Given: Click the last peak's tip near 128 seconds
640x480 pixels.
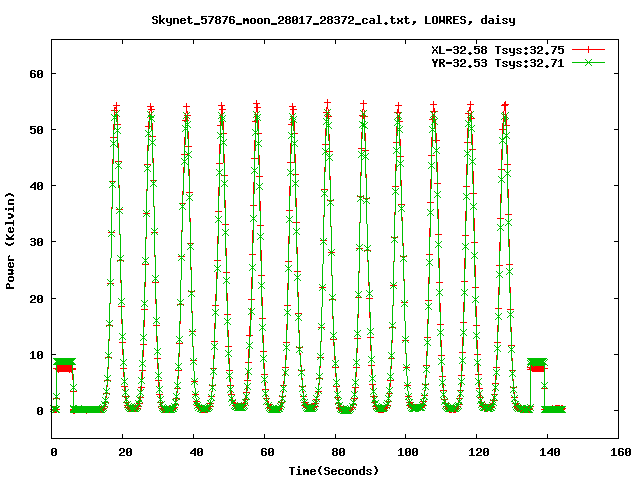Looking at the screenshot, I should pos(505,106).
